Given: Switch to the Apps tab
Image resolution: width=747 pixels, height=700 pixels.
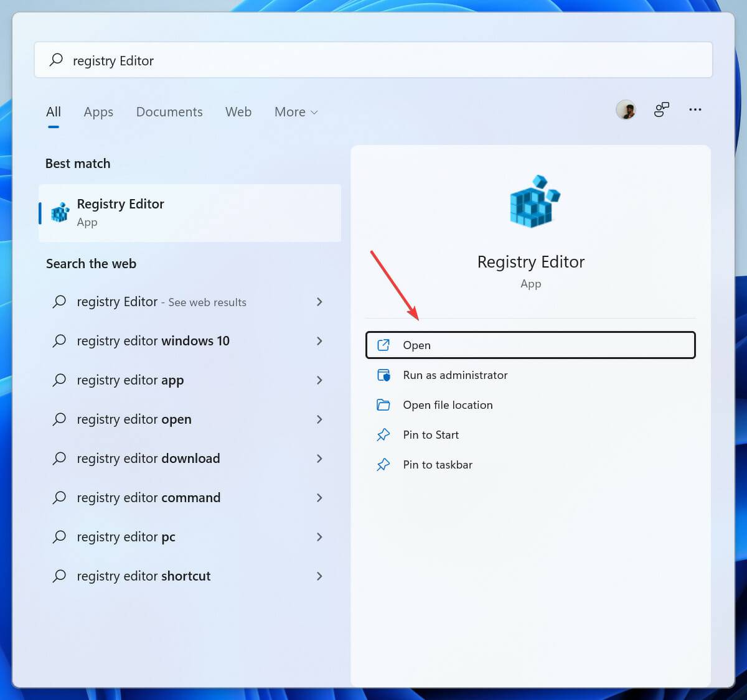Looking at the screenshot, I should pos(98,112).
